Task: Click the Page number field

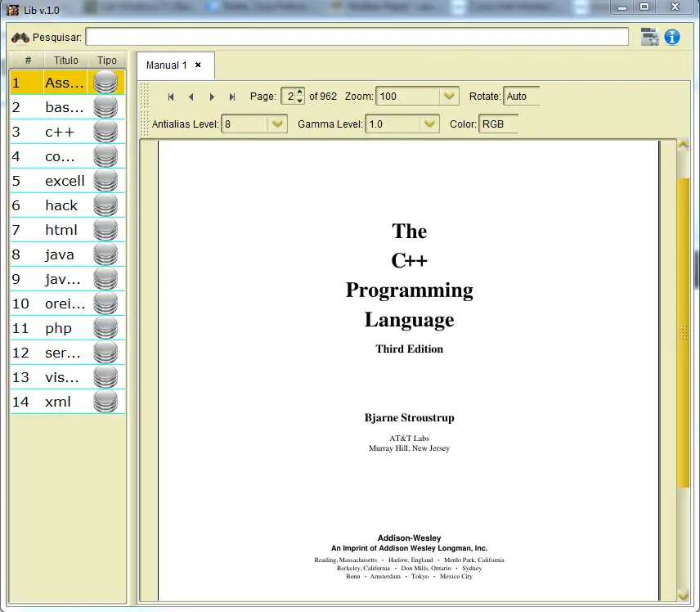Action: [x=289, y=97]
